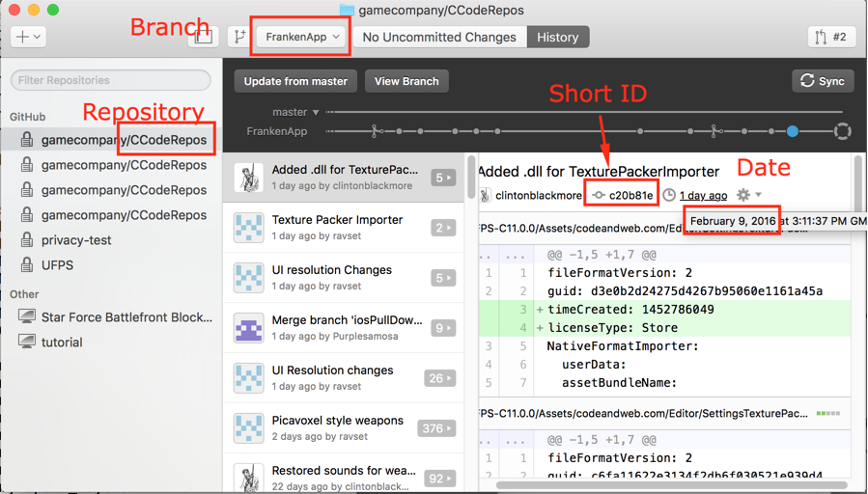Click the diff panel vertical scrollbar

click(857, 184)
